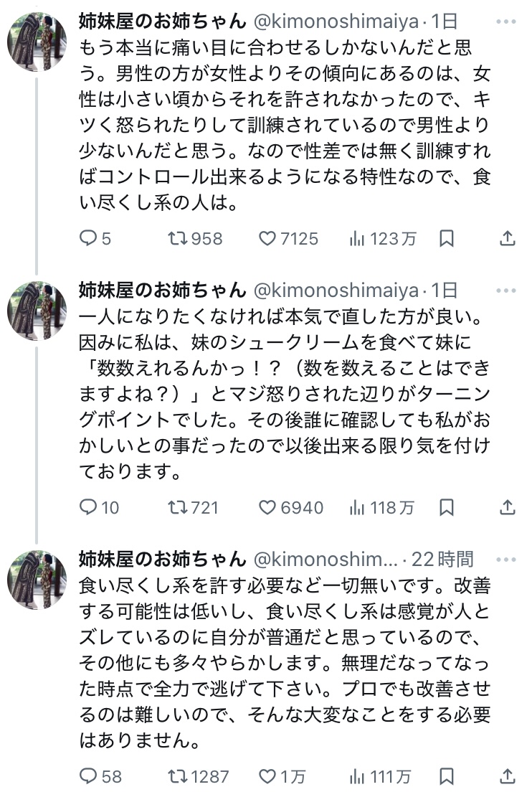Bookmark the first tweet

(x=446, y=238)
